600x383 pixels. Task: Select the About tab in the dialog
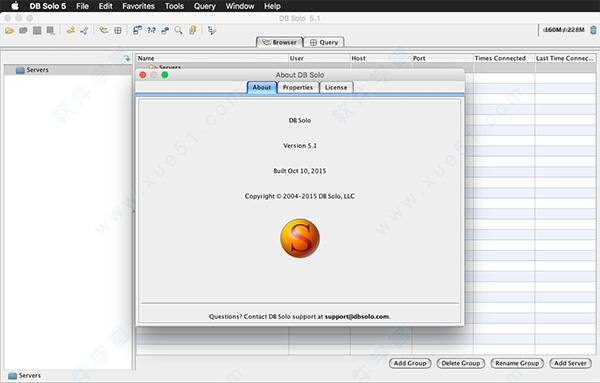262,87
